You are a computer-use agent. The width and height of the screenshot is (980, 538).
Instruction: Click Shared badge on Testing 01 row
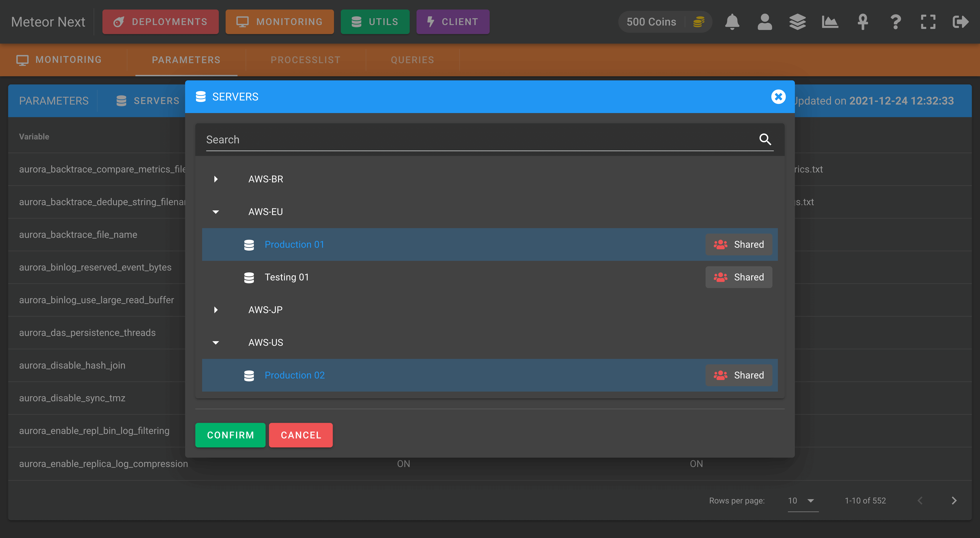pyautogui.click(x=739, y=277)
